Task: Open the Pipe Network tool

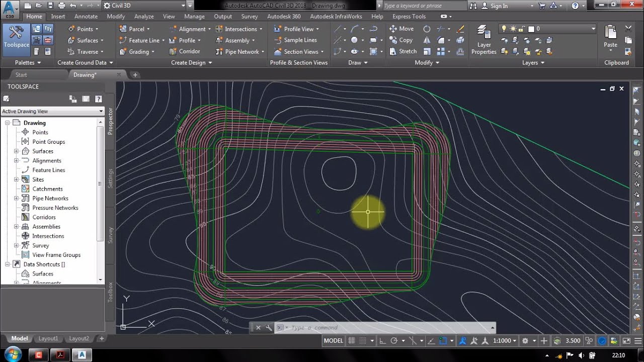Action: pos(240,52)
